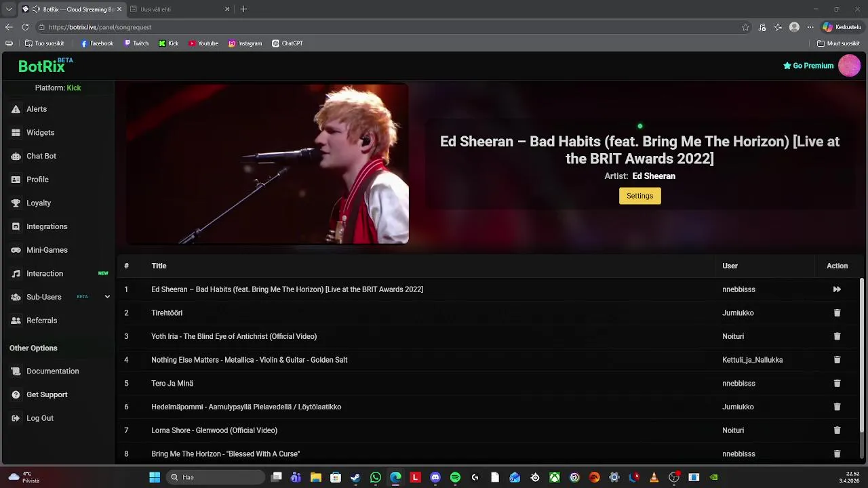Open Steam from the taskbar
This screenshot has width=868, height=488.
(355, 477)
